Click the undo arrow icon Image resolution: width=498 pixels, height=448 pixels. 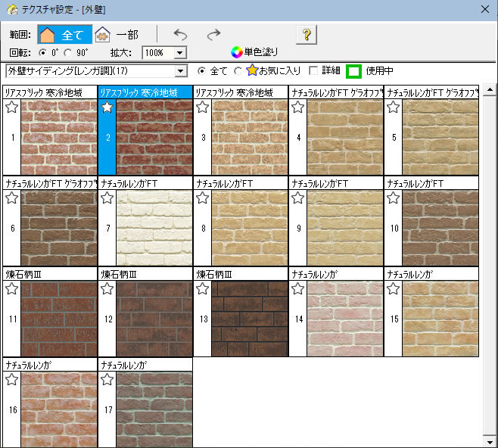click(x=181, y=34)
